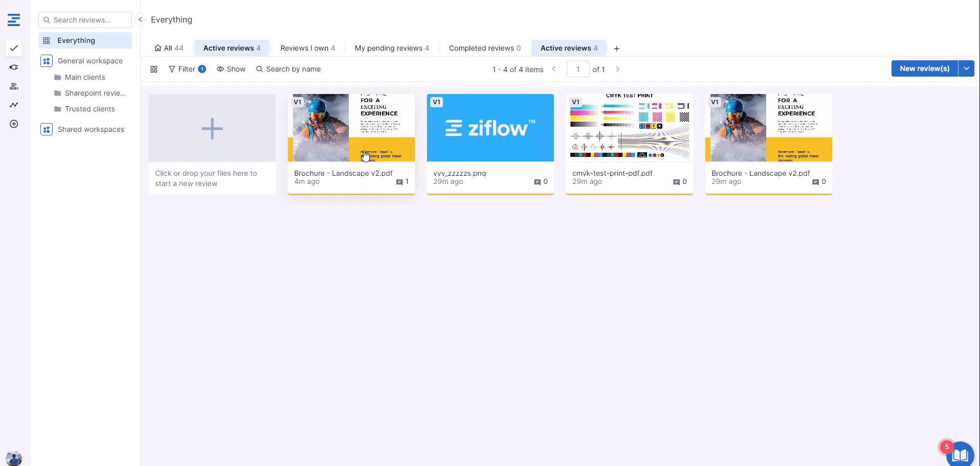This screenshot has height=466, width=980.
Task: Open the user profile avatar
Action: point(14,458)
